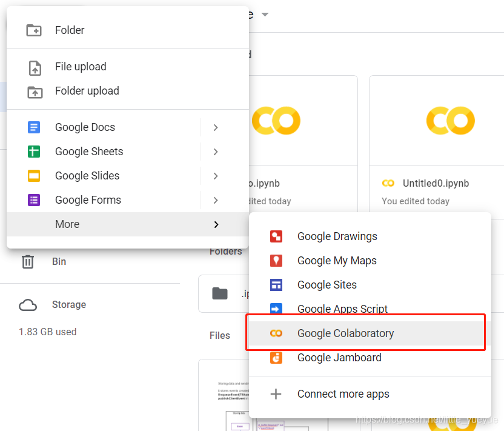Image resolution: width=504 pixels, height=431 pixels.
Task: Click the Google Docs icon
Action: point(34,127)
